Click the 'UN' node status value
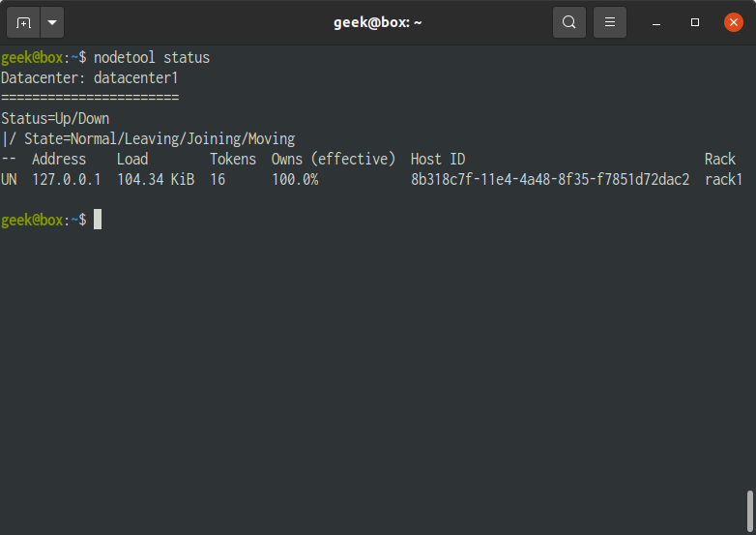 [9, 179]
